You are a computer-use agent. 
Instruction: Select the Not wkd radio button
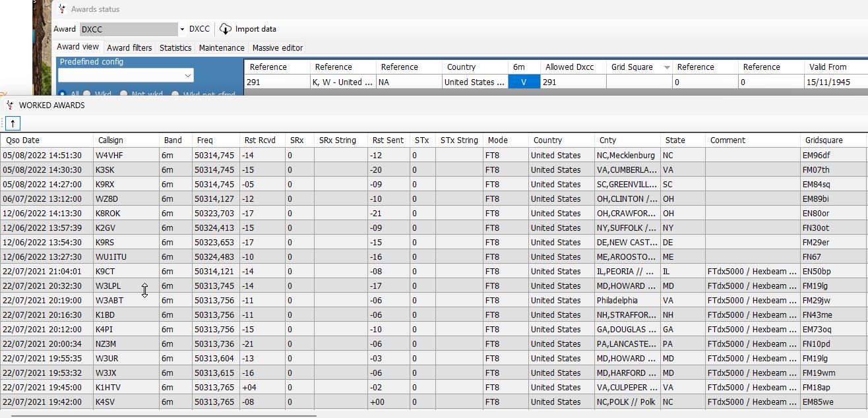(123, 94)
